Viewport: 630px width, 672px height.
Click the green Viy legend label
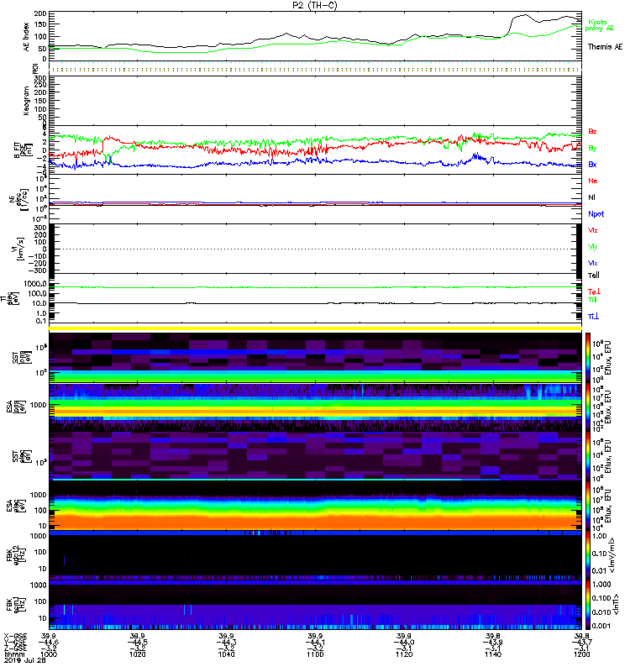[592, 247]
